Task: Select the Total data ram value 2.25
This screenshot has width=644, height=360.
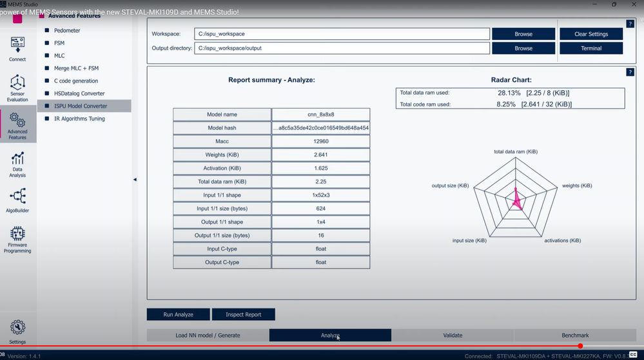Action: [321, 182]
